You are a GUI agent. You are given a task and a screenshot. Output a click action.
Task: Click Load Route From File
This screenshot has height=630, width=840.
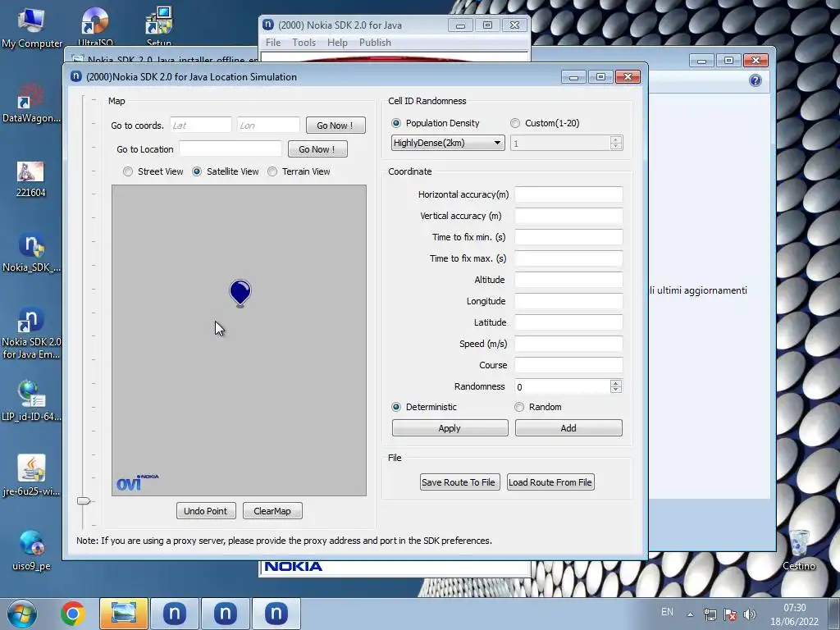550,482
